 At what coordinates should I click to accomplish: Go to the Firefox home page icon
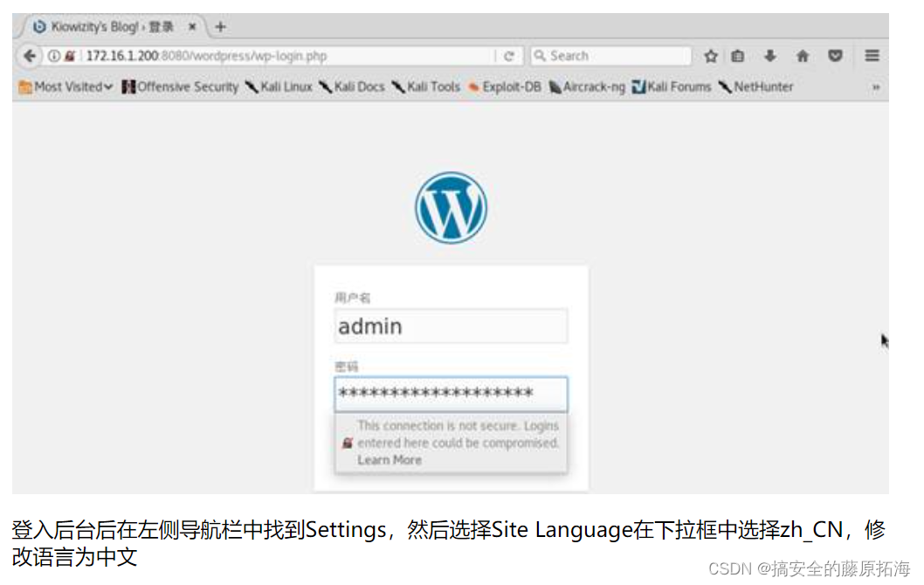pyautogui.click(x=803, y=56)
